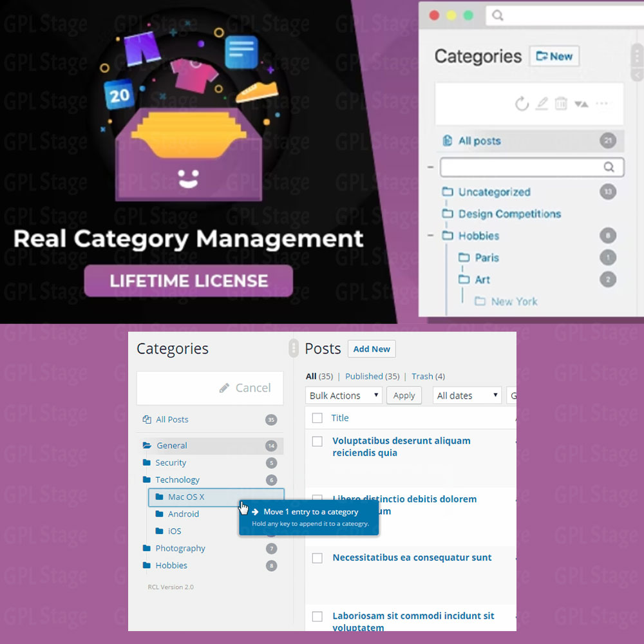The height and width of the screenshot is (644, 644).
Task: Click the New category button
Action: pos(554,56)
